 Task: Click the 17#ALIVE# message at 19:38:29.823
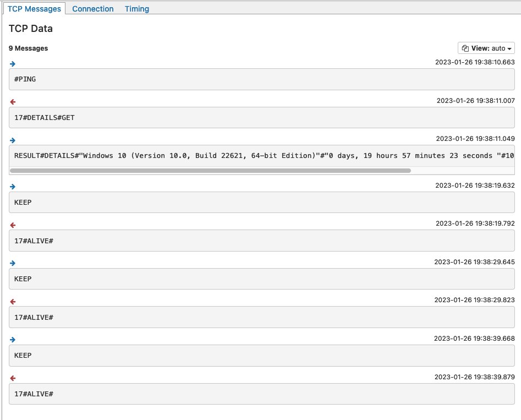pyautogui.click(x=261, y=317)
